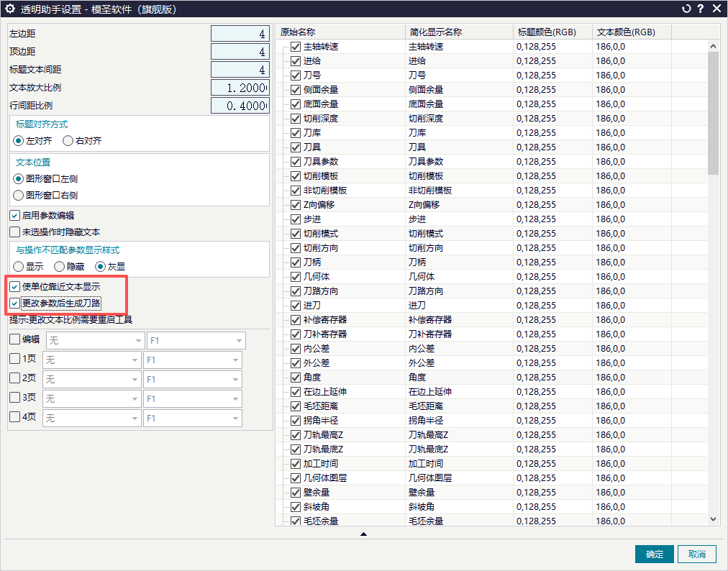Click title color 0,128,255 of 步进 row
This screenshot has height=571, width=728.
tap(536, 219)
